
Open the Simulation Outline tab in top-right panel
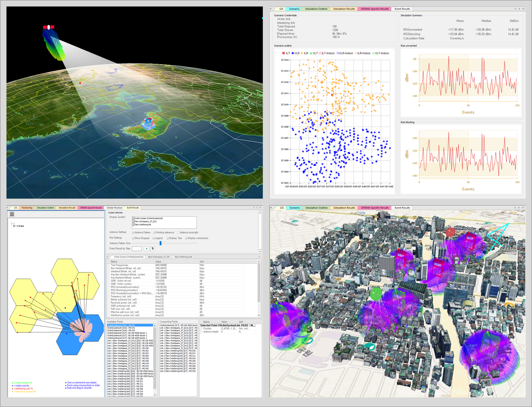[316, 9]
